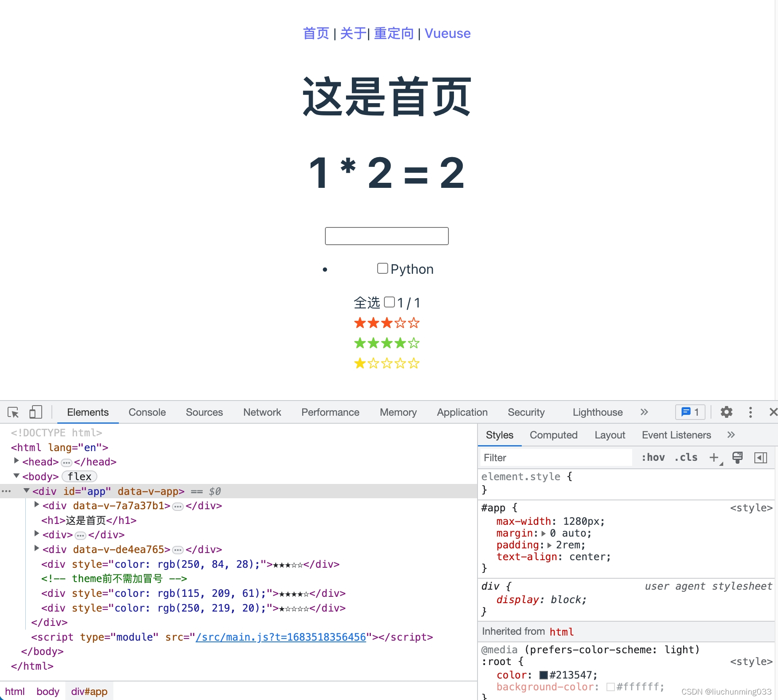Collapse the div#app element node
Image resolution: width=778 pixels, height=700 pixels.
point(27,490)
